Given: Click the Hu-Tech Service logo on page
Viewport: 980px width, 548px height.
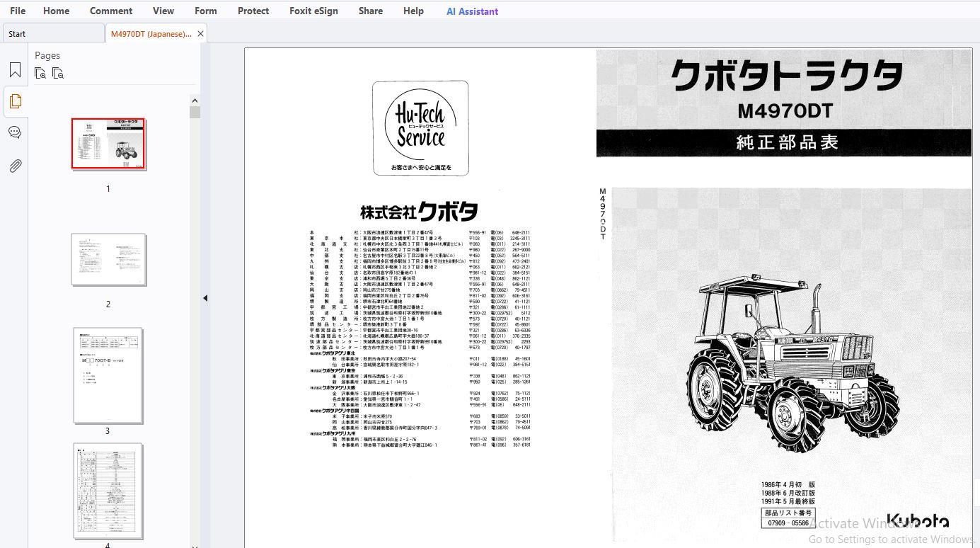Looking at the screenshot, I should pos(420,128).
